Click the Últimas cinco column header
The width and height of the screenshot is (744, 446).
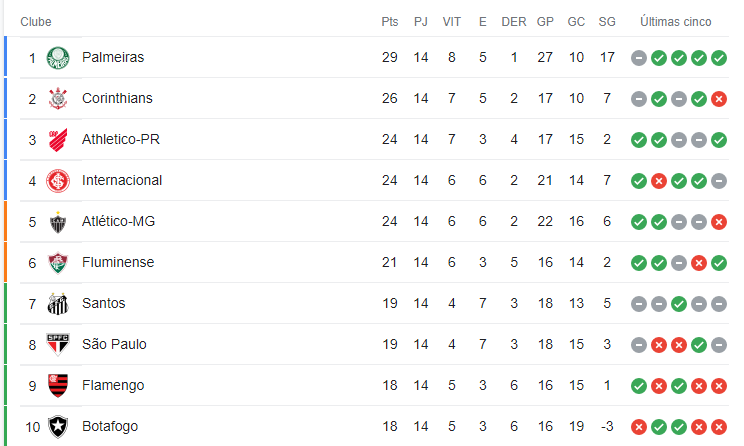[x=676, y=22]
